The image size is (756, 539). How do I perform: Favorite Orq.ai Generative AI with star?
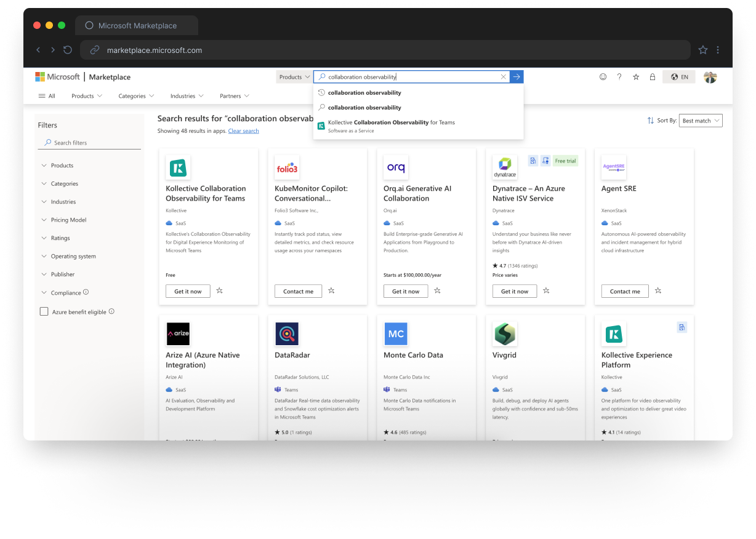point(437,290)
